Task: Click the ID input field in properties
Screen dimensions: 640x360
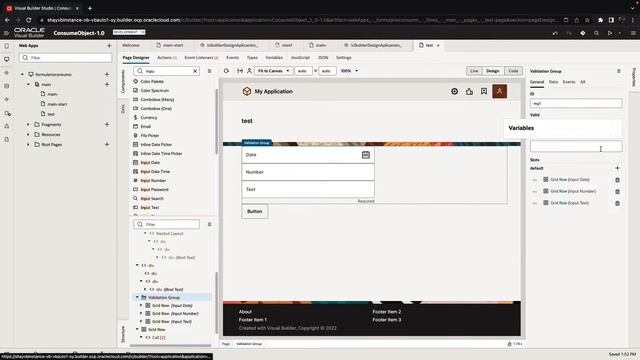Action: pos(576,104)
